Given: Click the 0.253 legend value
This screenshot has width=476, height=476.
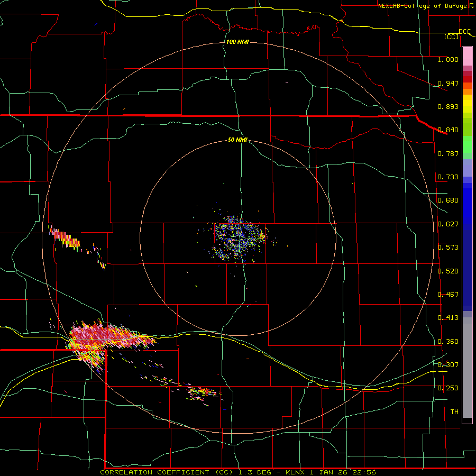Looking at the screenshot, I should tap(448, 388).
